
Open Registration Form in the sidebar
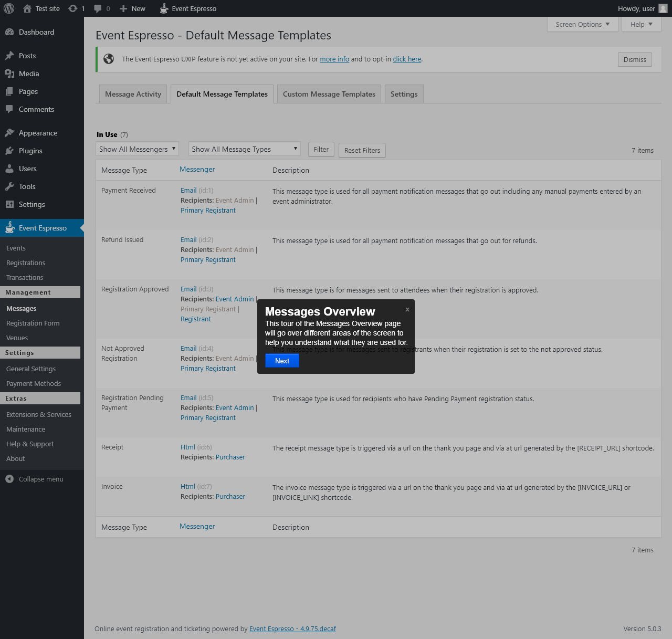(x=33, y=323)
